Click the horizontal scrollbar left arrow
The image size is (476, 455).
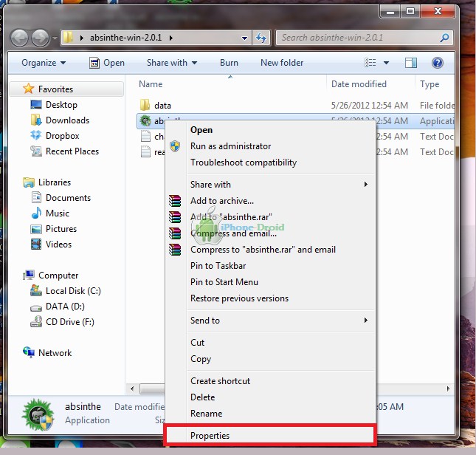pos(132,389)
